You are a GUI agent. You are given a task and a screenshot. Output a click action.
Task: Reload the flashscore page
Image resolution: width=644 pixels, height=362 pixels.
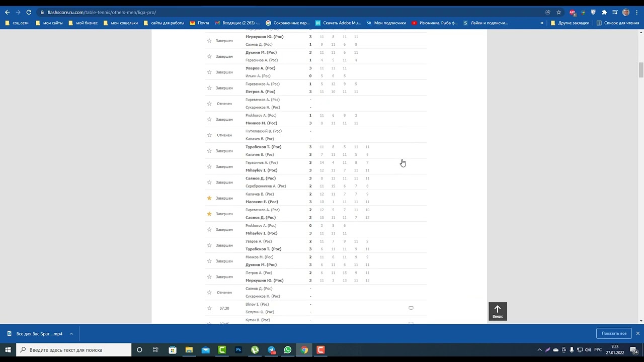[x=29, y=12]
